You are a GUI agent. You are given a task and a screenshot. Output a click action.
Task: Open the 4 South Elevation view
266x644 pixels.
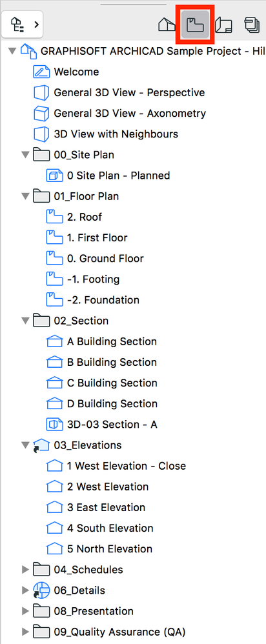[110, 528]
